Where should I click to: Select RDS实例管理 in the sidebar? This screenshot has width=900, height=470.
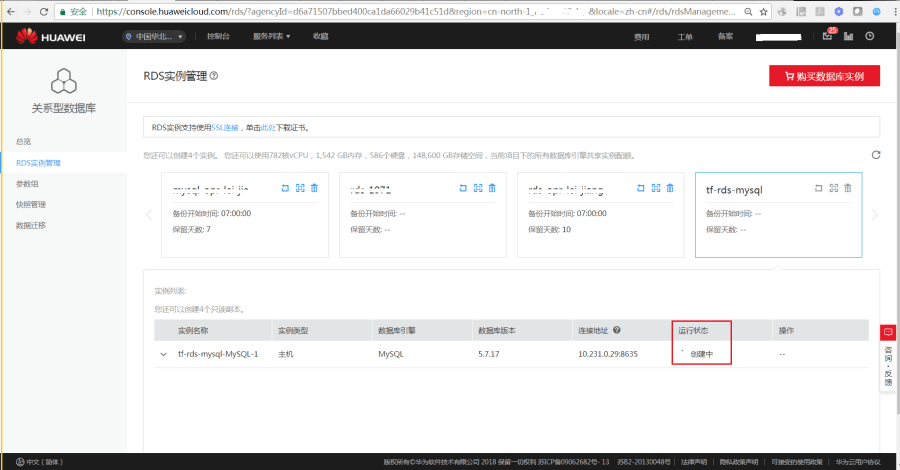point(38,163)
